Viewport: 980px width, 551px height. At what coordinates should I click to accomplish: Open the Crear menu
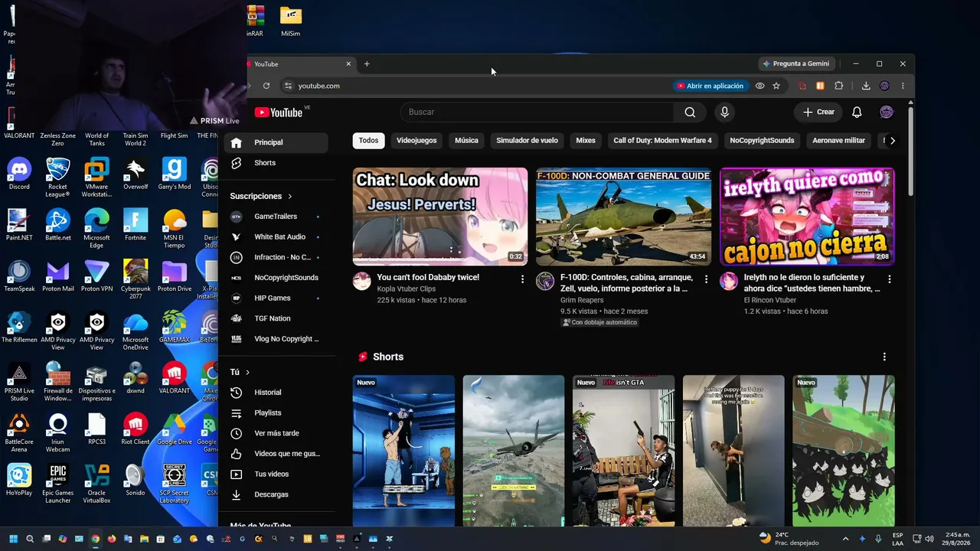(818, 112)
